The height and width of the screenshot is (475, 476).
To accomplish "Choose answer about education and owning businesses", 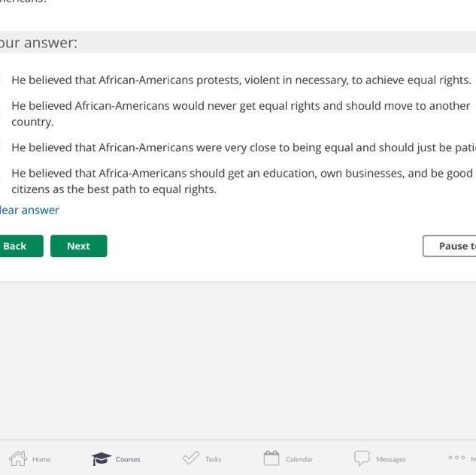I will pyautogui.click(x=241, y=181).
